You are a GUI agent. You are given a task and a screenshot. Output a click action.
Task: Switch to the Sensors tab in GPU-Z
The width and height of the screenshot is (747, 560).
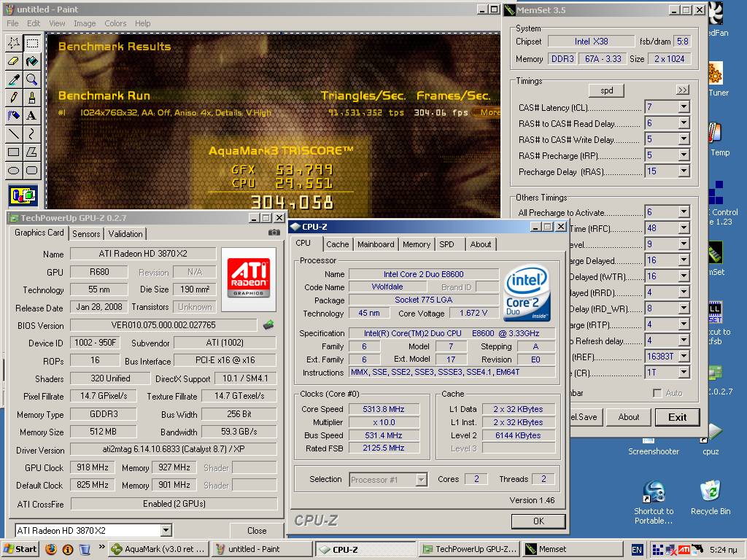tap(86, 234)
